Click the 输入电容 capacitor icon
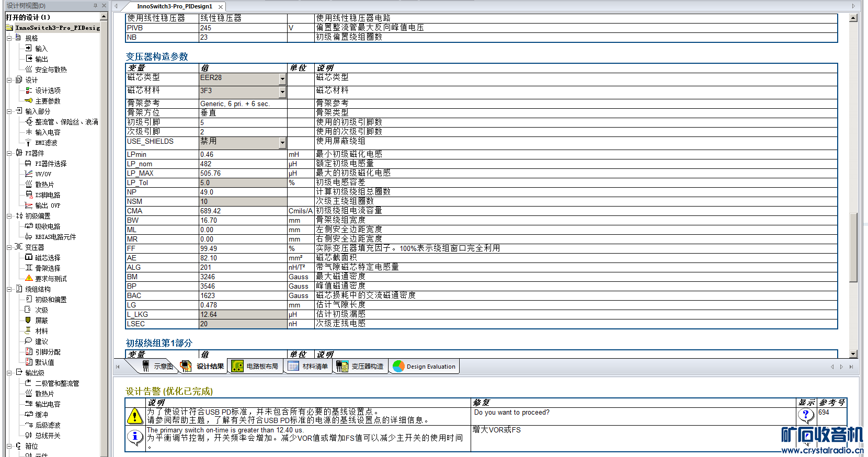This screenshot has width=868, height=457. pyautogui.click(x=29, y=132)
